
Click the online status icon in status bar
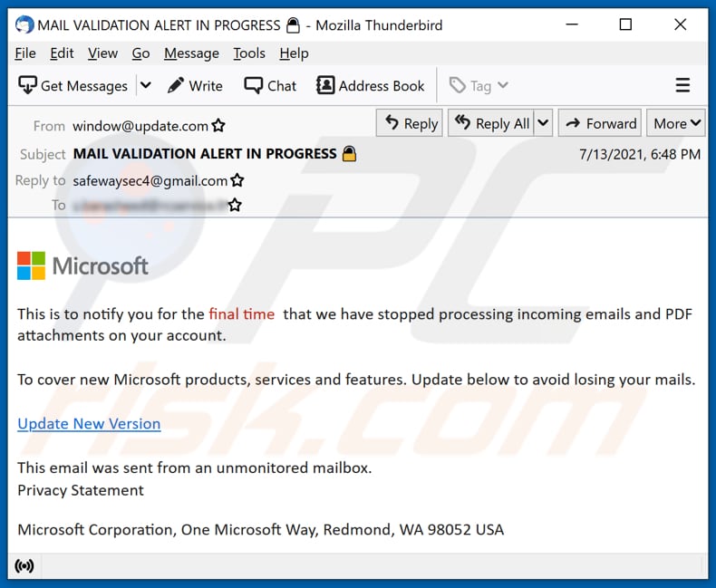(x=24, y=566)
